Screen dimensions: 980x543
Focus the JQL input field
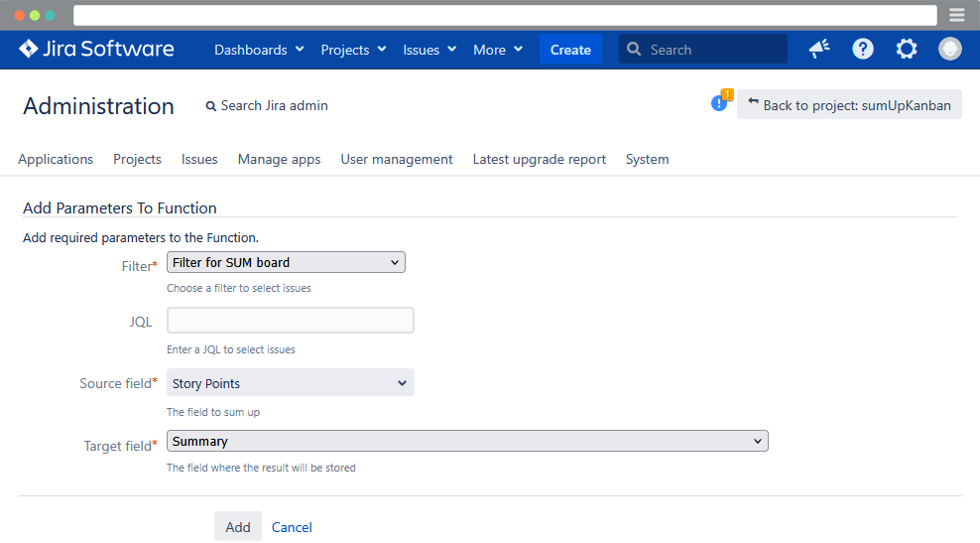pos(290,321)
